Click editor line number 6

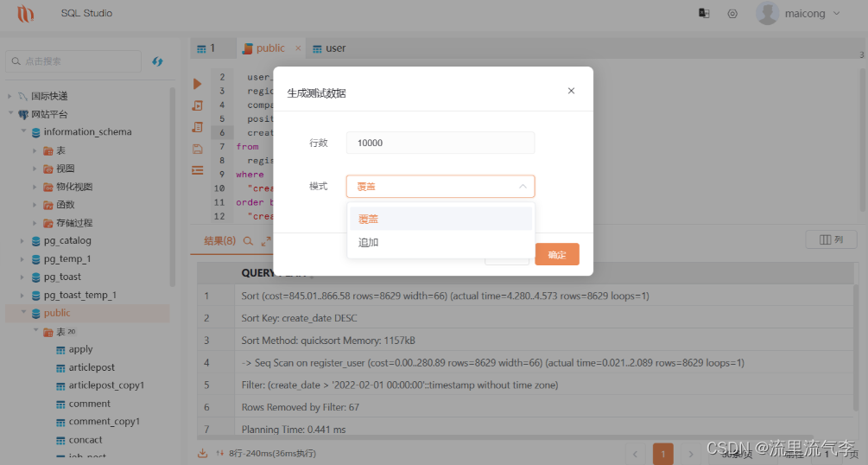(x=222, y=132)
